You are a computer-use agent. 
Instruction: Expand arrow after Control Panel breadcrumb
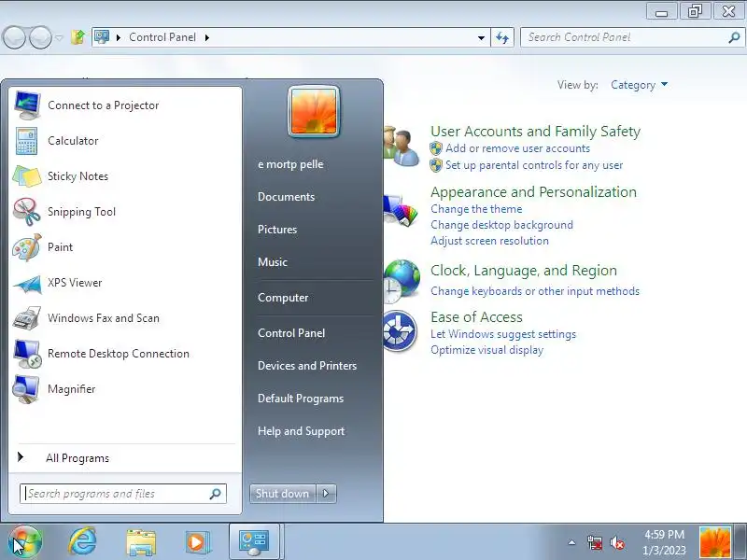[x=207, y=37]
